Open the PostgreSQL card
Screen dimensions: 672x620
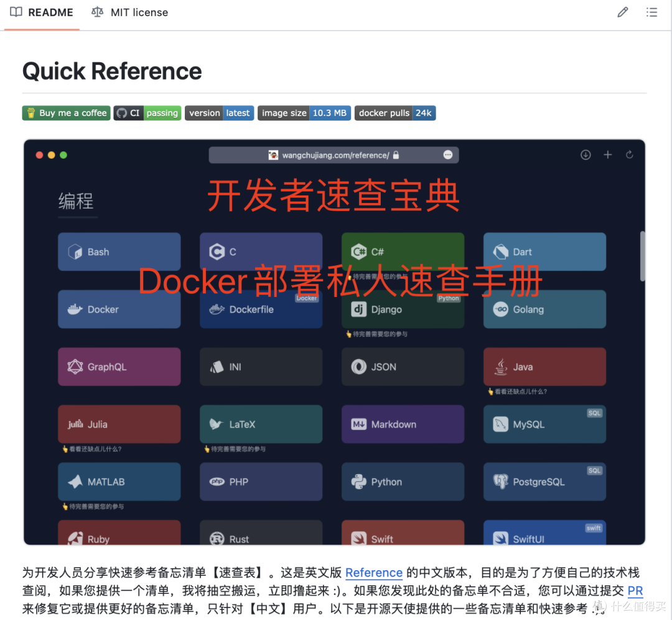coord(544,482)
